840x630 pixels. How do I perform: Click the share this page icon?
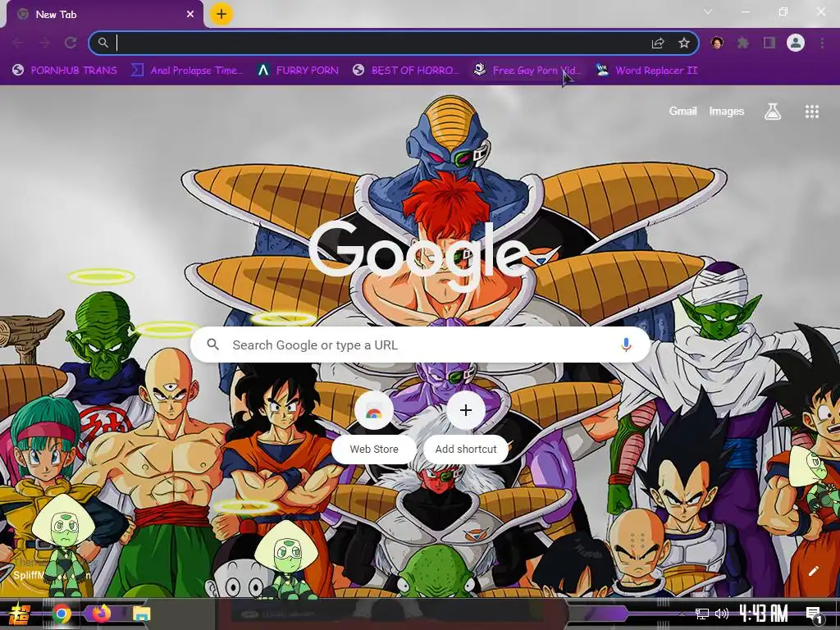(x=658, y=43)
